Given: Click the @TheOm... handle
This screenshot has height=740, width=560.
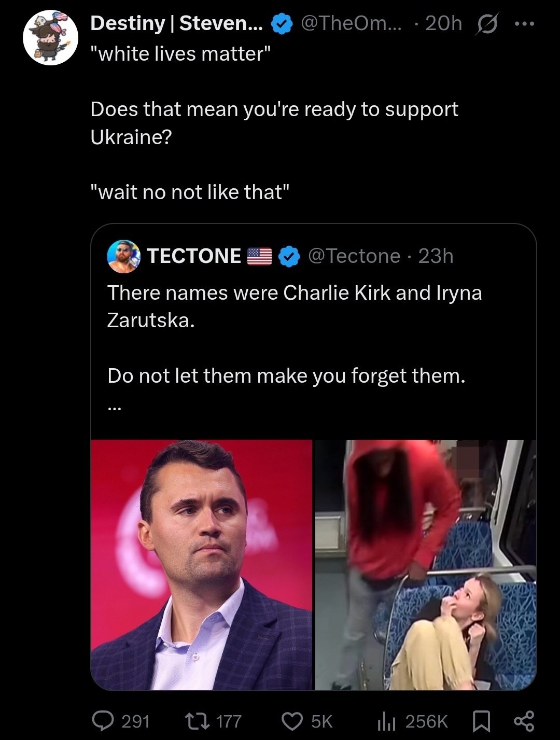Looking at the screenshot, I should point(351,23).
